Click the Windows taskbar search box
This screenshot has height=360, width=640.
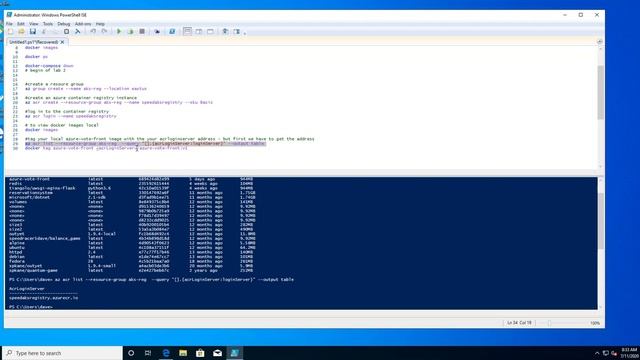pyautogui.click(x=62, y=353)
